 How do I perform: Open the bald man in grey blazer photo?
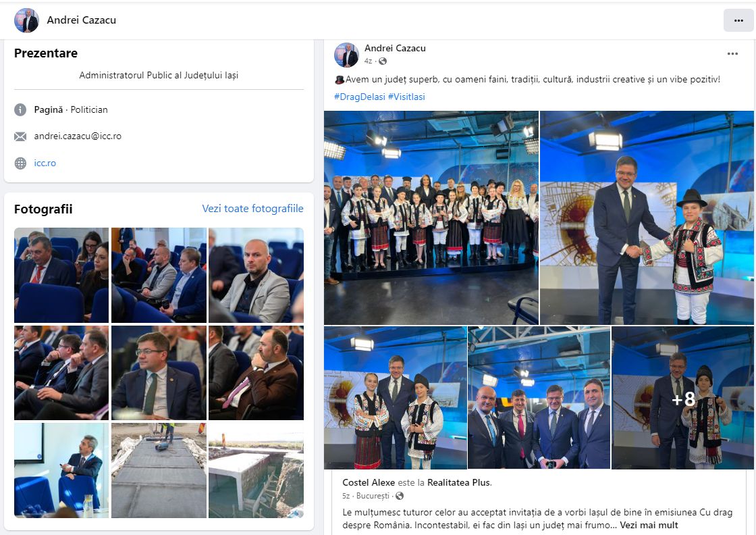click(256, 275)
